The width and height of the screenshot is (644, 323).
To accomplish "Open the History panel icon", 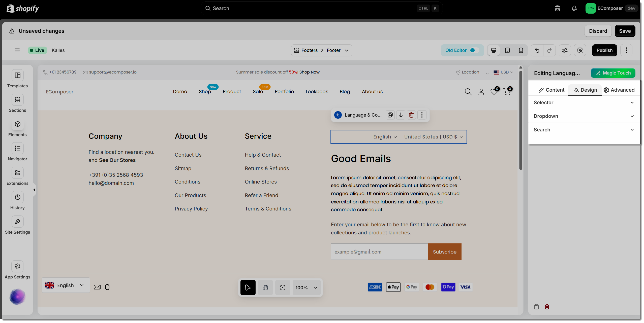I will point(17,197).
